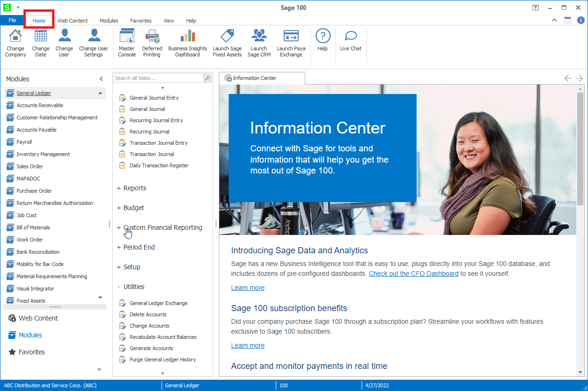The height and width of the screenshot is (391, 588).
Task: Click Learn more under subscription benefits
Action: [x=248, y=345]
